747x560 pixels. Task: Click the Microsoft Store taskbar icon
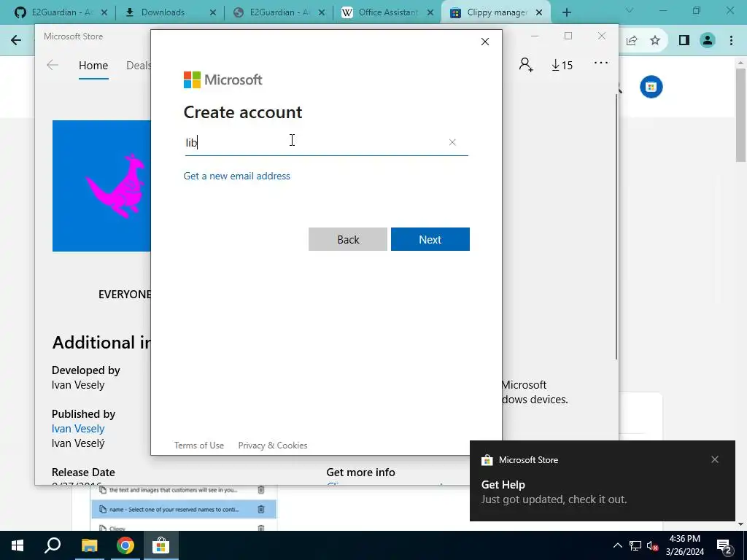[x=161, y=545]
